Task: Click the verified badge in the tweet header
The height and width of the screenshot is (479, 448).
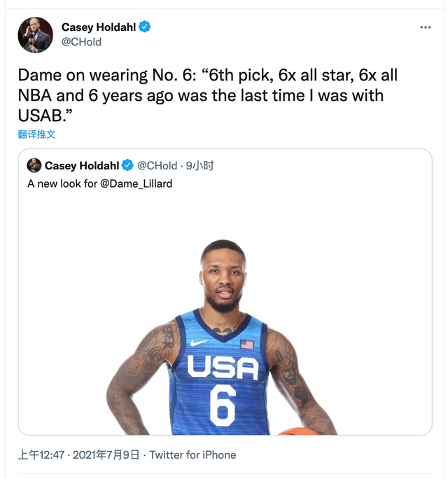Action: pyautogui.click(x=145, y=27)
